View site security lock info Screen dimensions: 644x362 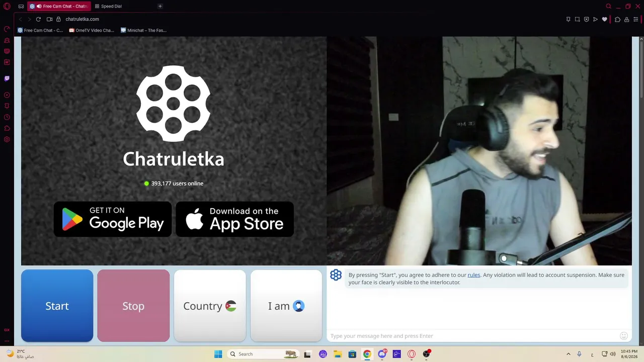point(58,19)
